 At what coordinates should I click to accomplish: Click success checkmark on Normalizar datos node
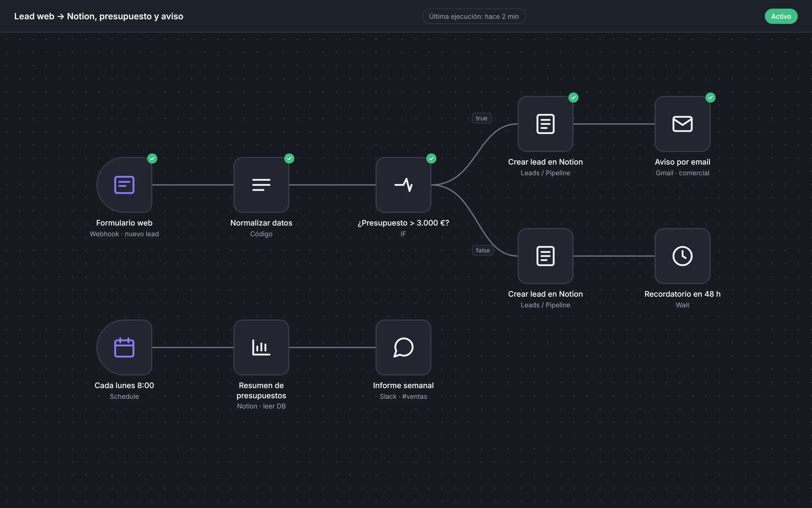[289, 158]
